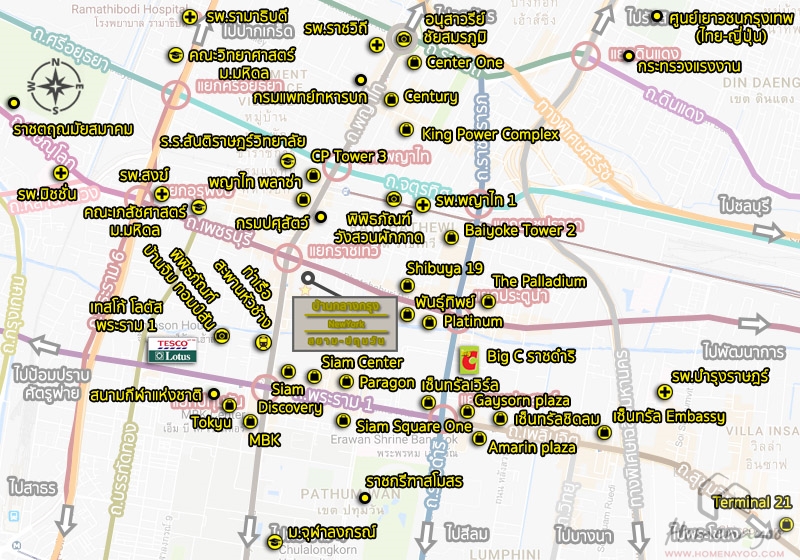This screenshot has width=800, height=560.
Task: Click the Siam Discovery label
Action: tap(290, 398)
